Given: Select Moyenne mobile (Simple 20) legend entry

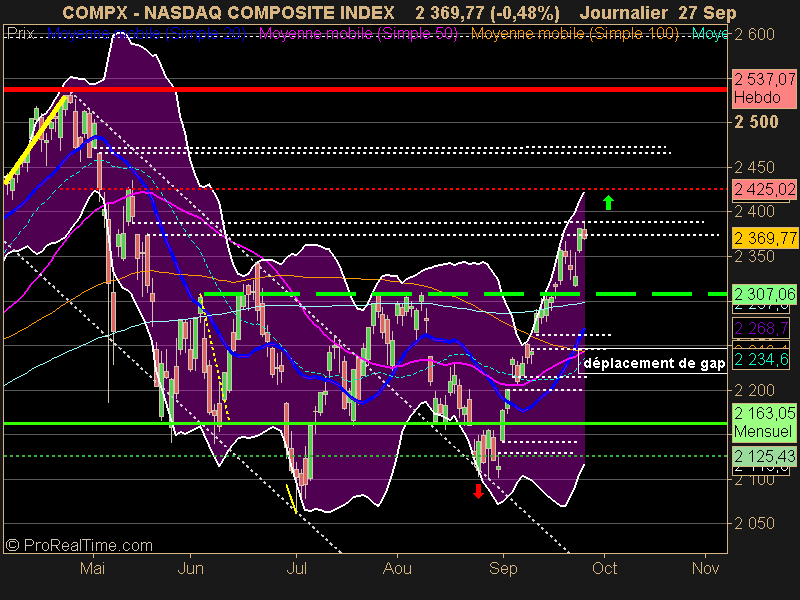Looking at the screenshot, I should [146, 34].
